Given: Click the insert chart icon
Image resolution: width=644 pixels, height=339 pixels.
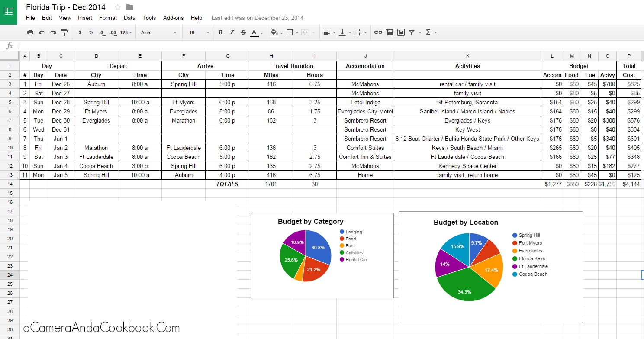Looking at the screenshot, I should (401, 32).
